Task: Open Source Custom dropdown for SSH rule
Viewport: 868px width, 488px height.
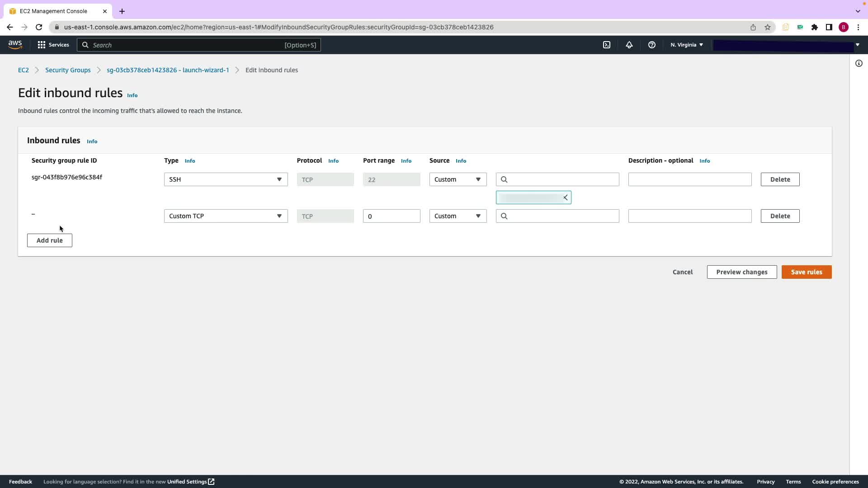Action: (x=458, y=179)
